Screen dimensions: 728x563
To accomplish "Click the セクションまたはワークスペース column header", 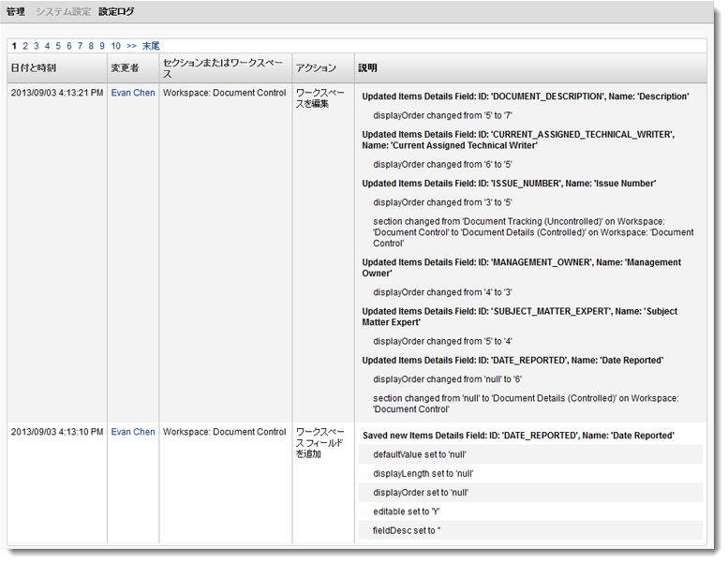I will pos(226,68).
